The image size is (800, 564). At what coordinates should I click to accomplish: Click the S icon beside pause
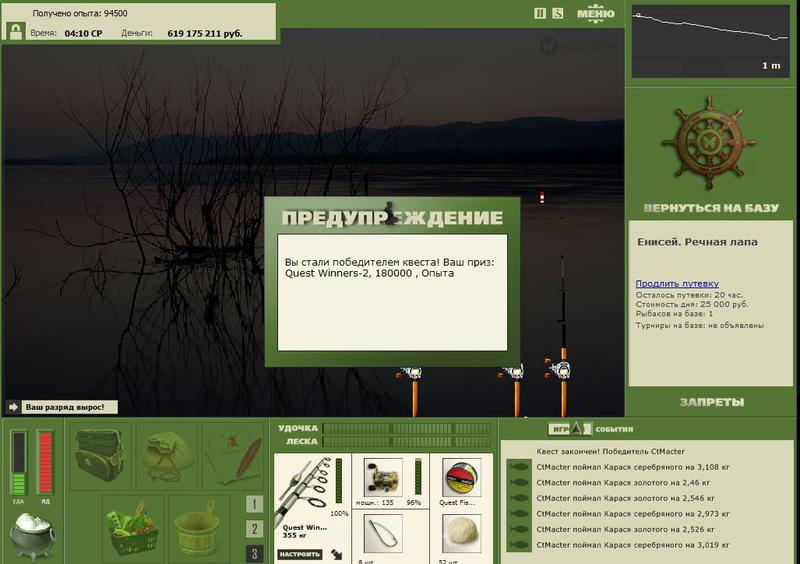(x=558, y=13)
